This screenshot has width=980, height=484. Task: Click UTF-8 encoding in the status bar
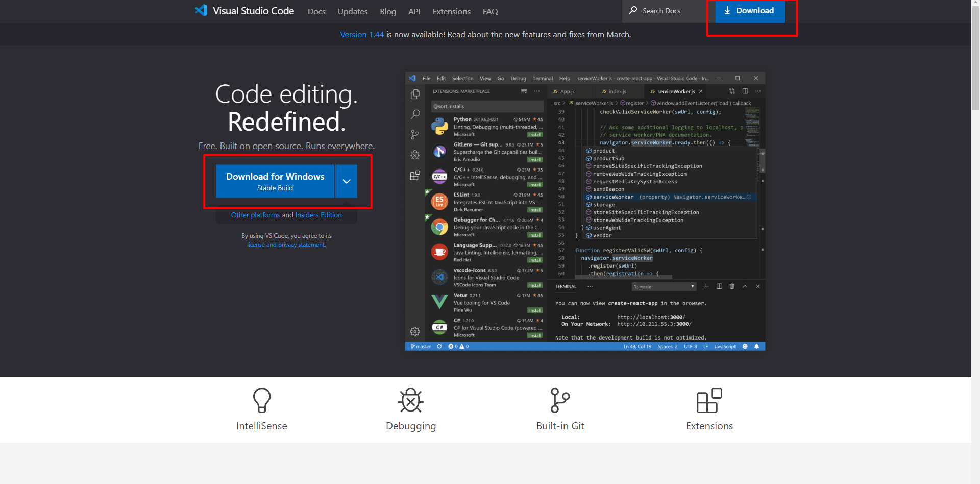click(x=691, y=346)
